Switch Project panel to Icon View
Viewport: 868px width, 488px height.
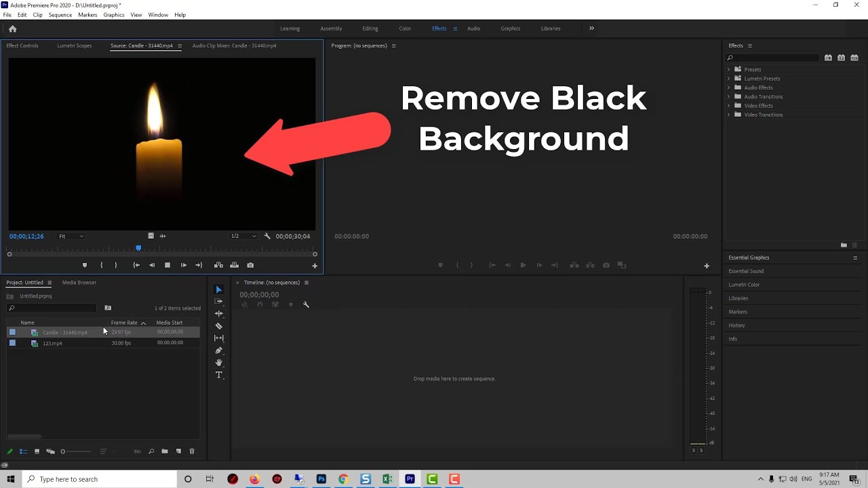click(x=37, y=451)
